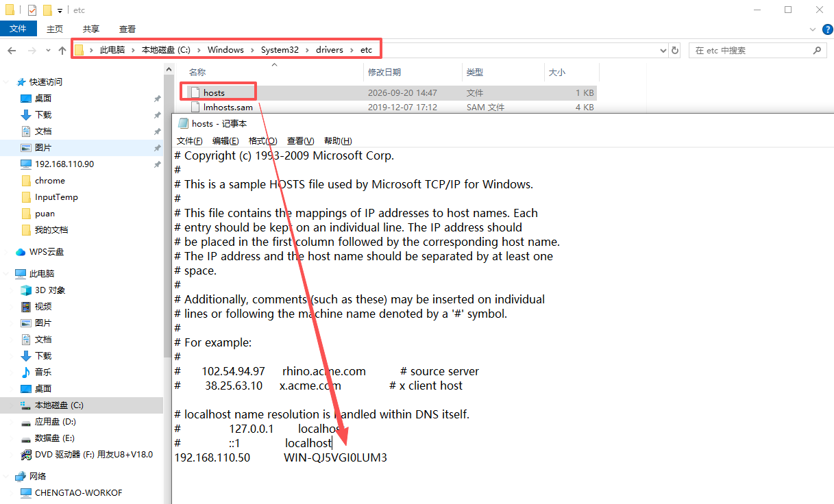Open the recent locations dropdown arrow
Screen dimensions: 834x504
(48, 51)
